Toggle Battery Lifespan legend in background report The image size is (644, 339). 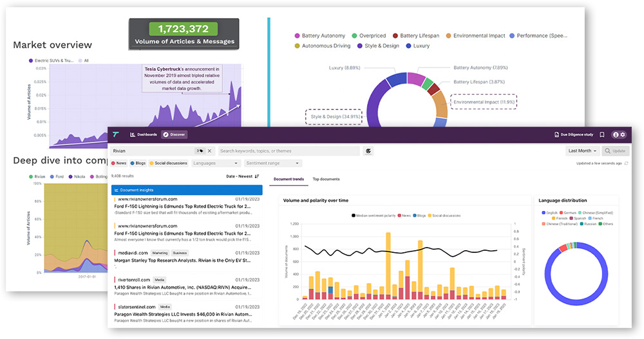pyautogui.click(x=416, y=36)
